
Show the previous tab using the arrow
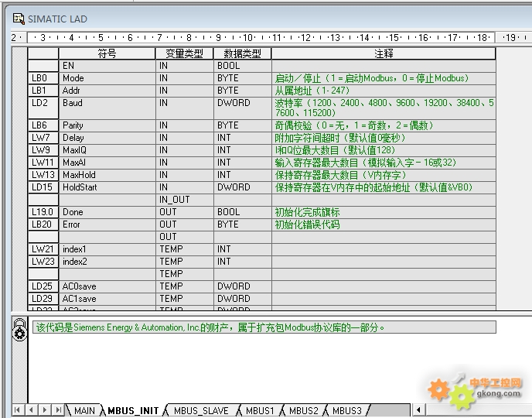[31, 409]
